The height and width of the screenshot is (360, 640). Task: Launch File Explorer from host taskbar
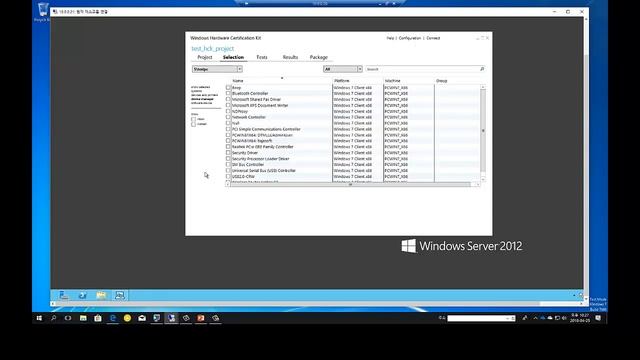pos(83,318)
